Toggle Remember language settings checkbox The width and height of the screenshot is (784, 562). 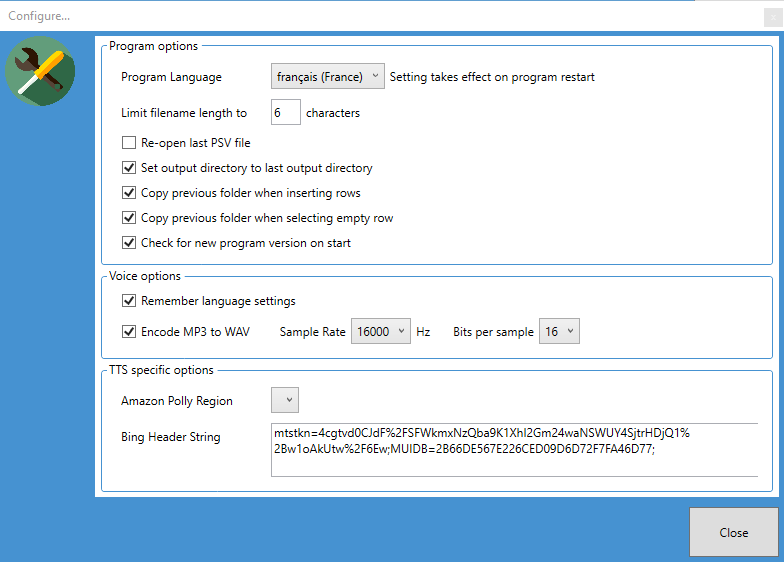(x=129, y=301)
